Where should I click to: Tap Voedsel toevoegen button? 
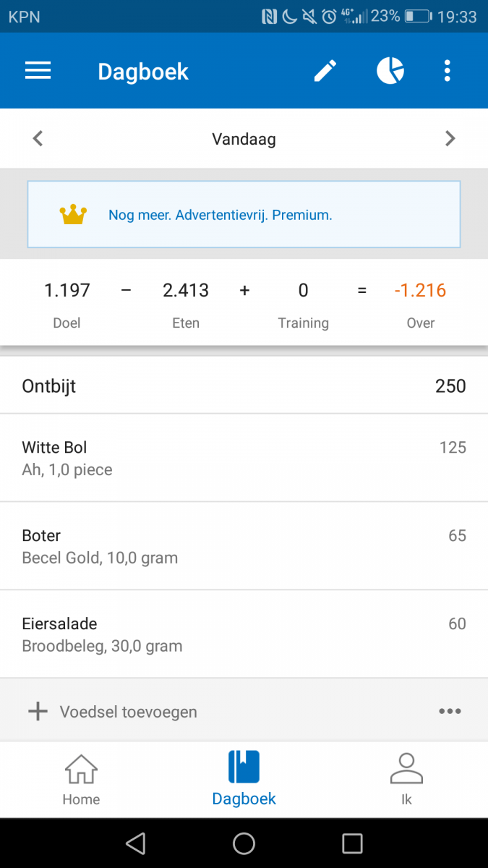click(129, 712)
